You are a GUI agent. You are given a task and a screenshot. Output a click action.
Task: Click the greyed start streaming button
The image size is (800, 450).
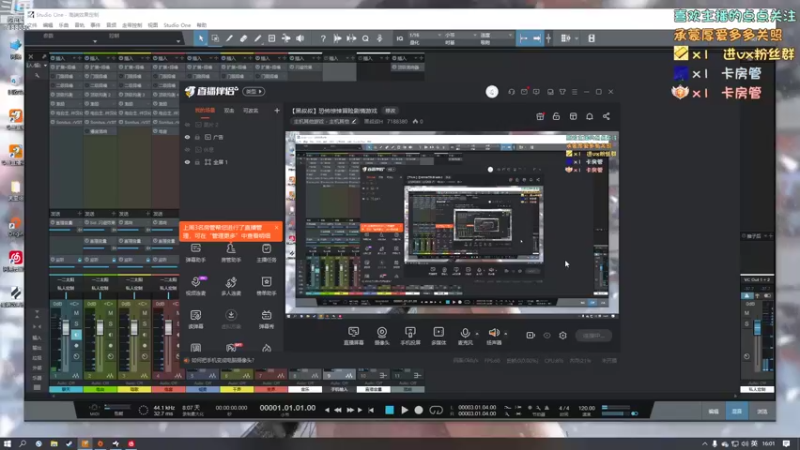click(x=593, y=335)
